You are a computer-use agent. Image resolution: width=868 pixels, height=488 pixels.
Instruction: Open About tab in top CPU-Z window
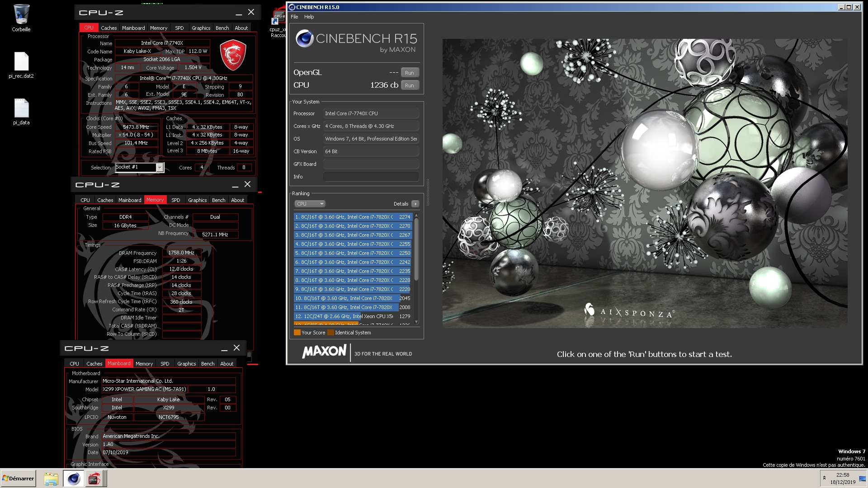(x=241, y=28)
